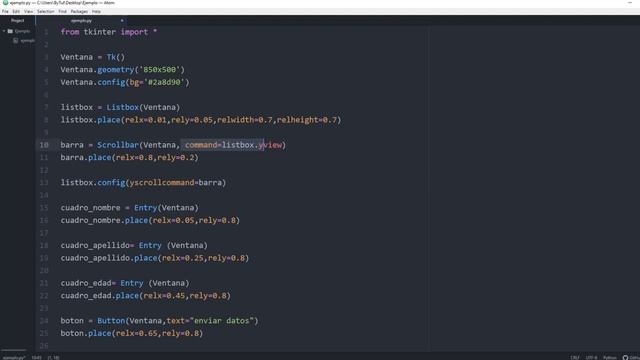Open the View menu
This screenshot has width=640, height=360.
(28, 11)
